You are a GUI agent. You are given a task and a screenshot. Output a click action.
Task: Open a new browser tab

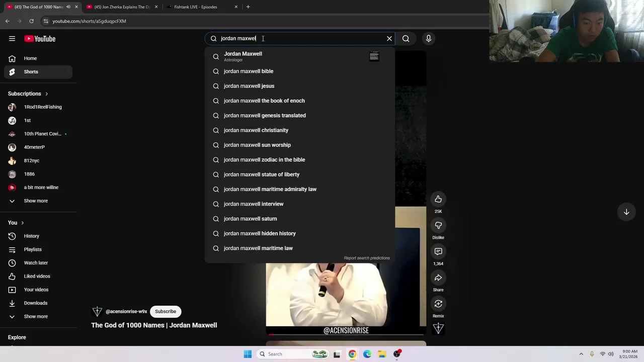point(248,7)
